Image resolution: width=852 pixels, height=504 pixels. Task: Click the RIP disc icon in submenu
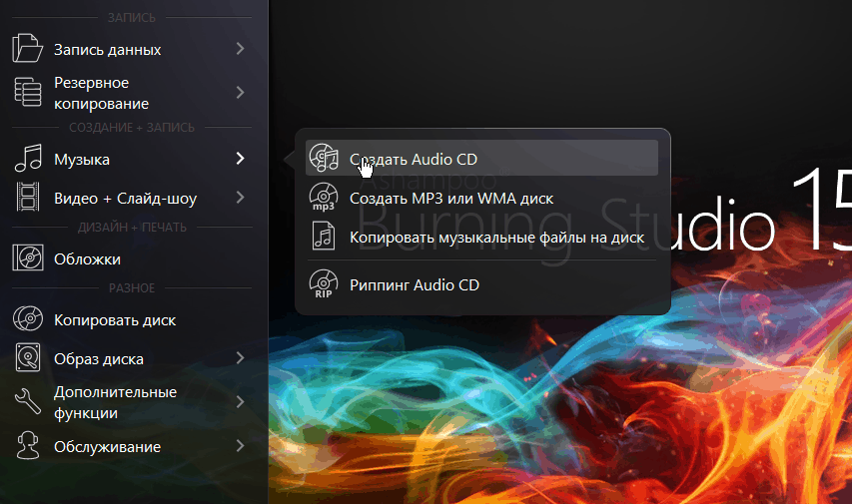point(324,284)
